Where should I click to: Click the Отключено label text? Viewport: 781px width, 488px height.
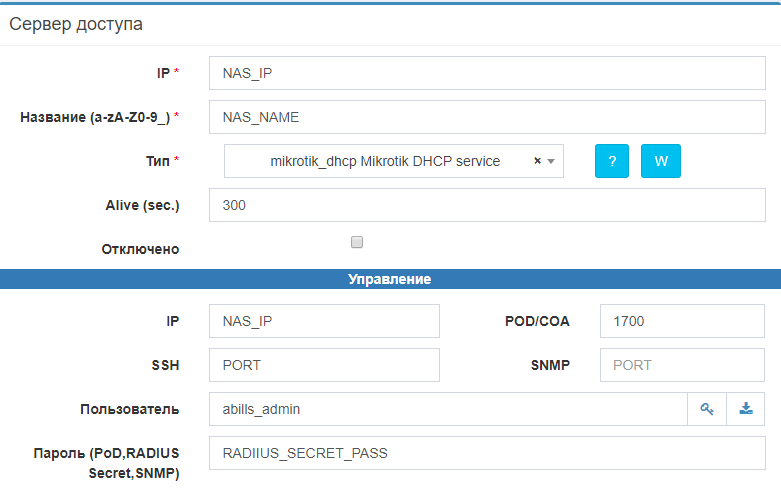point(140,249)
